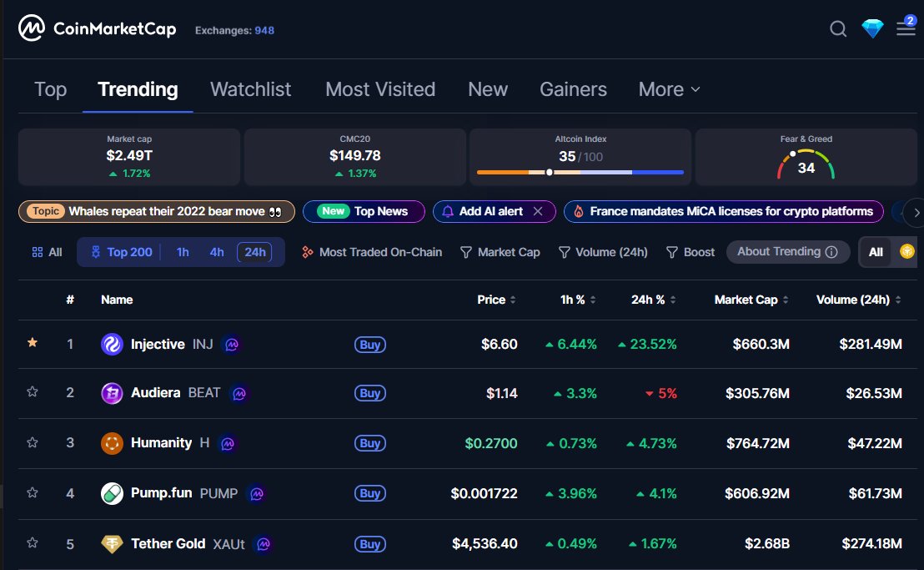
Task: Sort table by 24h % column
Action: click(x=654, y=300)
